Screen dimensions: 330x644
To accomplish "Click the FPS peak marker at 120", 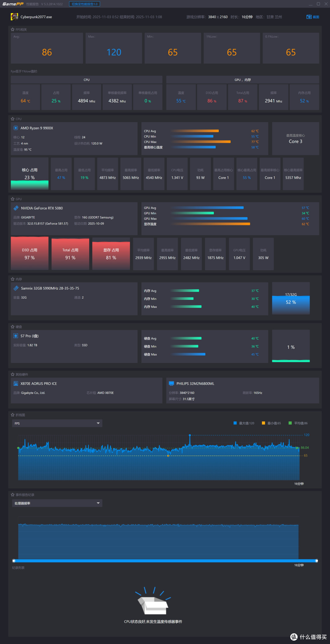I will pos(190,435).
